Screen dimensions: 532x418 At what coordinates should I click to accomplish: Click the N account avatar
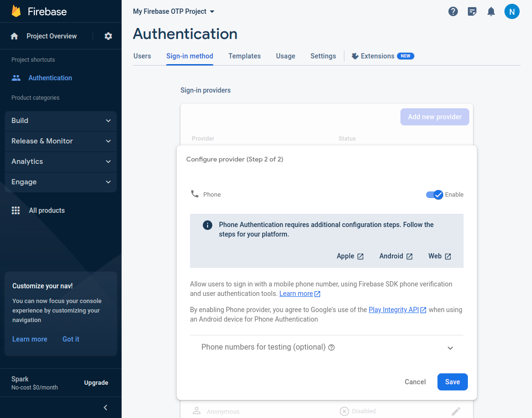[512, 11]
